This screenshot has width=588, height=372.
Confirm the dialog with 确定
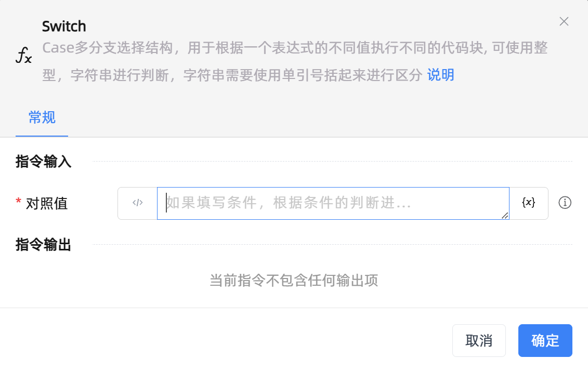click(545, 340)
